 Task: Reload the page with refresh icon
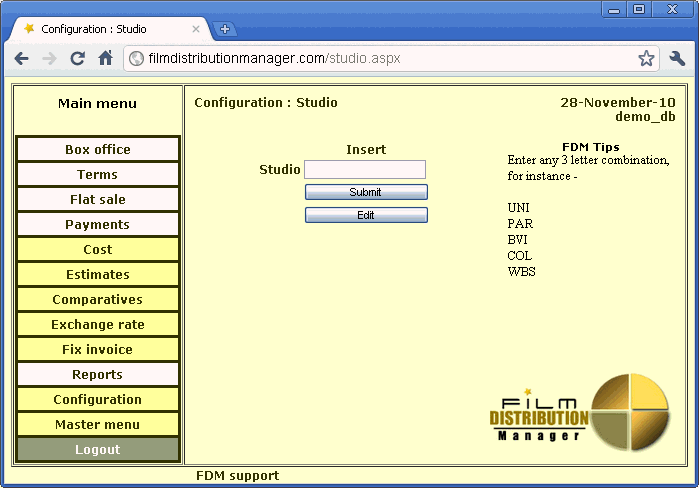pos(77,58)
